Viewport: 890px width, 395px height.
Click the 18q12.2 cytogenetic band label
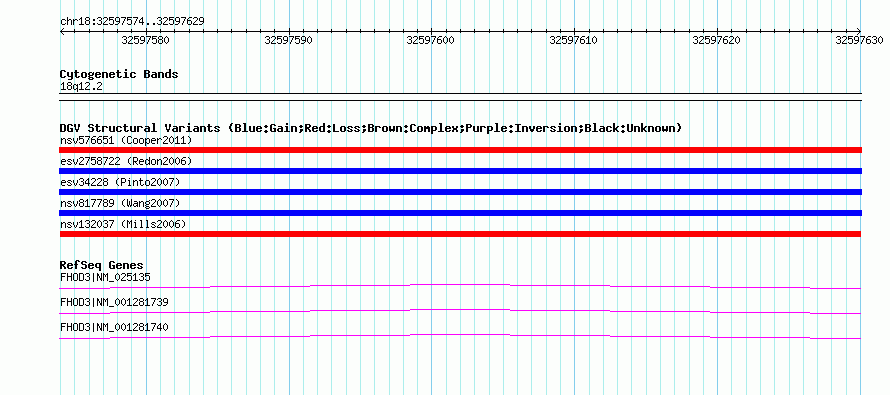click(x=81, y=87)
